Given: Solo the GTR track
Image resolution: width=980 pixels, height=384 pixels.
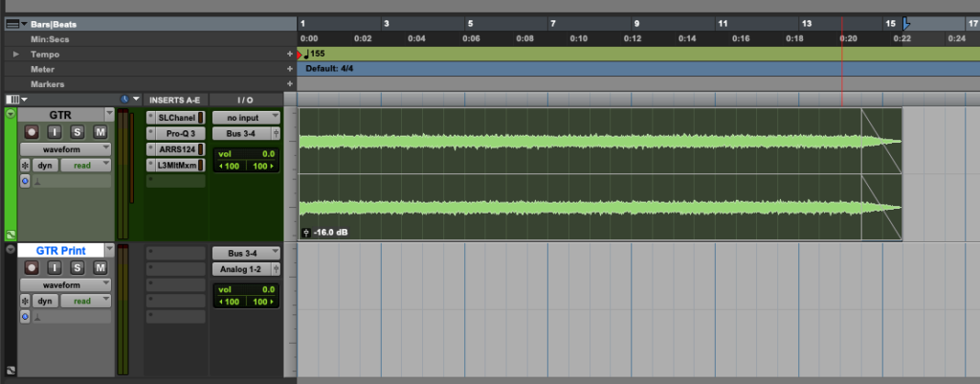Looking at the screenshot, I should click(x=78, y=132).
